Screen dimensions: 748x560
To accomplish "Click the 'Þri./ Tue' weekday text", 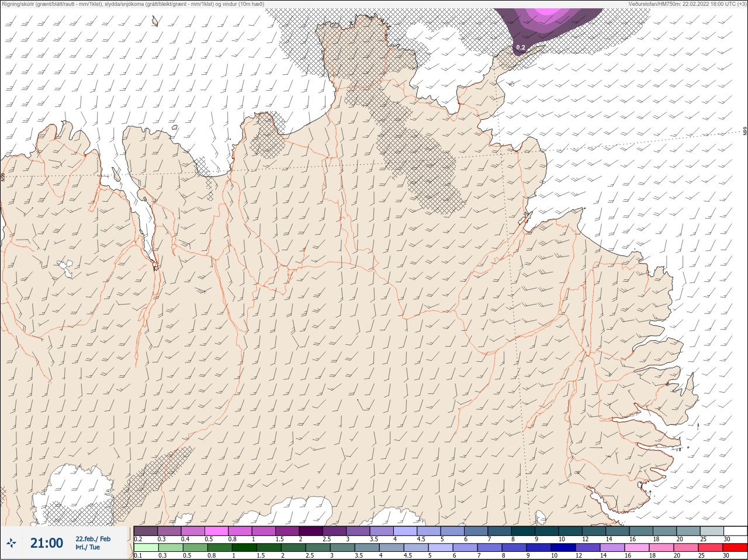I will (x=88, y=548).
